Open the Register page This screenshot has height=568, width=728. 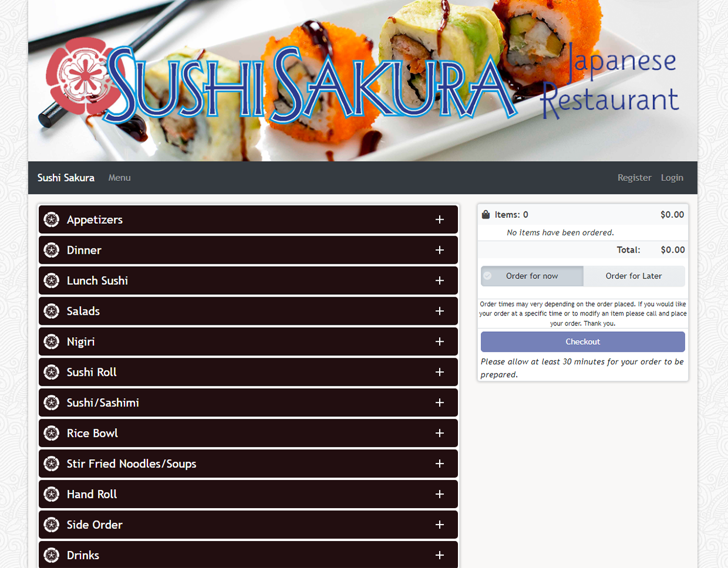pyautogui.click(x=634, y=178)
